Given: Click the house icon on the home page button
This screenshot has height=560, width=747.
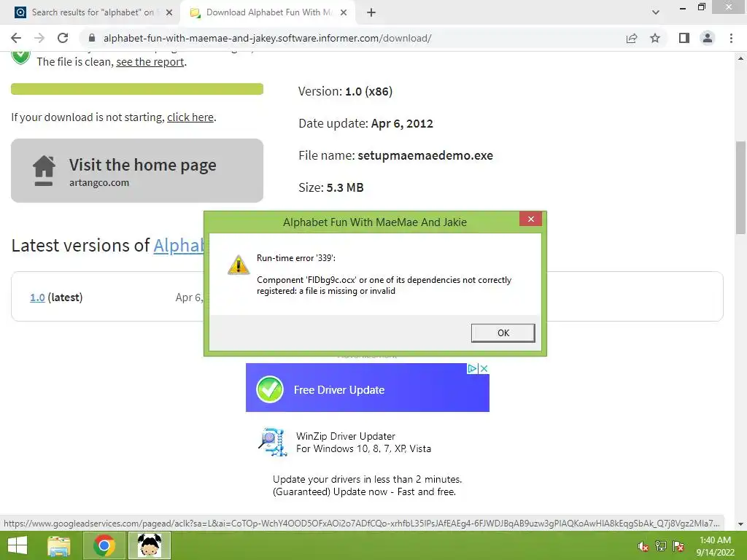Looking at the screenshot, I should tap(44, 171).
